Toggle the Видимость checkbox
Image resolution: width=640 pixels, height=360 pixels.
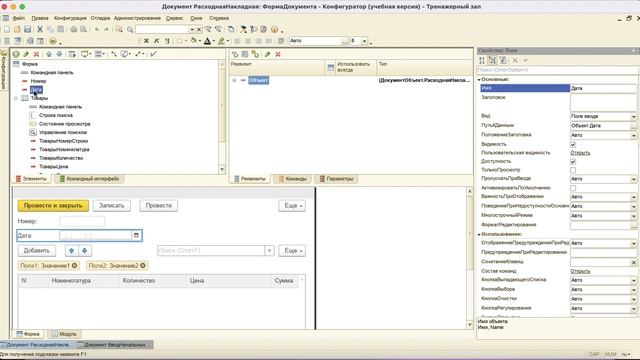tap(573, 144)
